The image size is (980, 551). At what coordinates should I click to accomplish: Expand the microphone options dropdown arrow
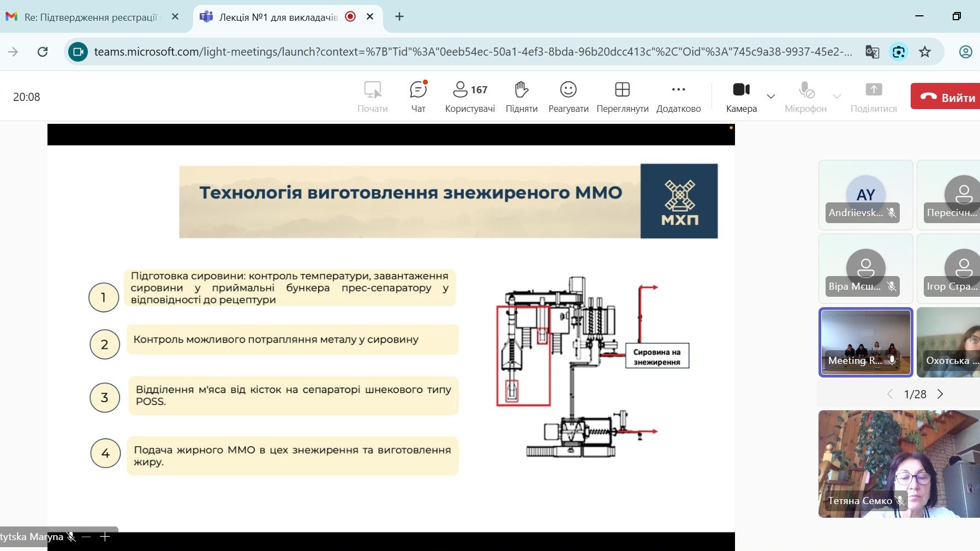click(837, 97)
